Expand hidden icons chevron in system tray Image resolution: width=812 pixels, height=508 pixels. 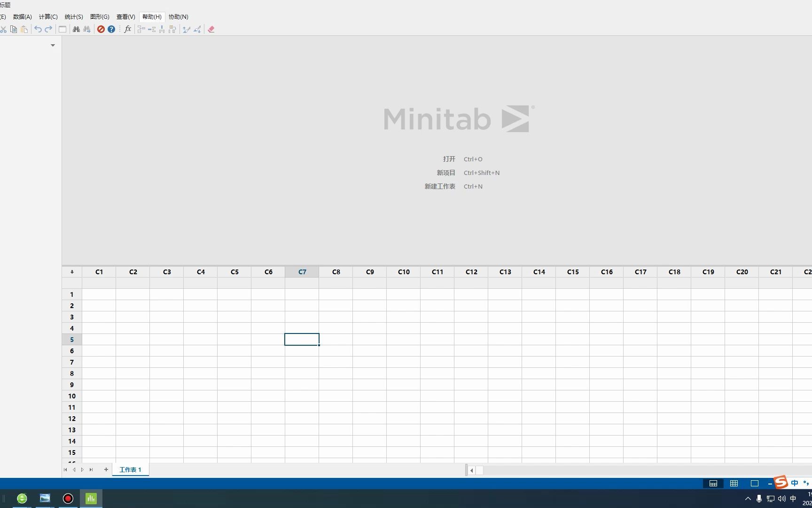tap(747, 499)
